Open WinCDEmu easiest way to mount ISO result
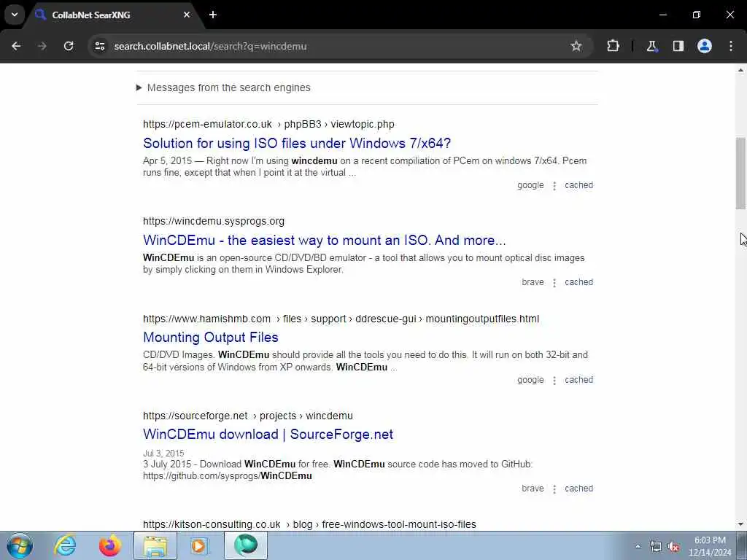Viewport: 747px width, 560px height. [x=325, y=240]
